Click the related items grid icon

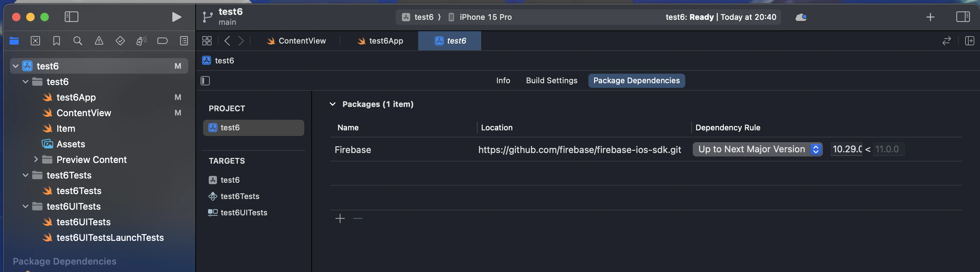[207, 41]
